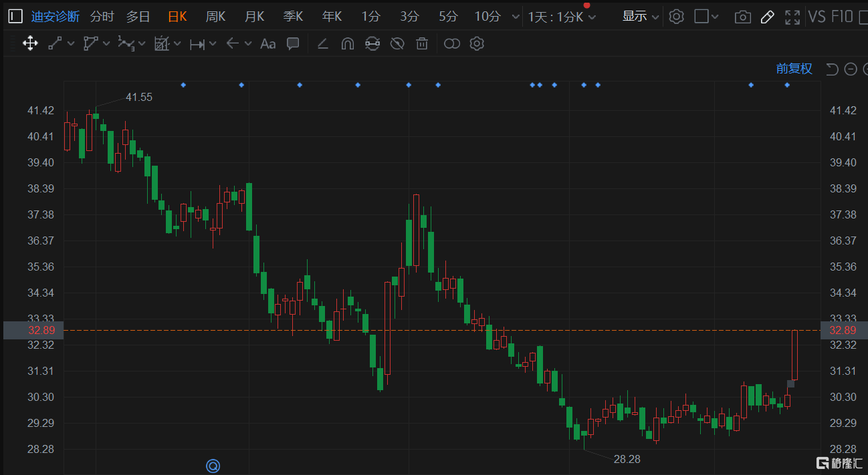
Task: Select the chart measurement ruler tool
Action: pyautogui.click(x=161, y=44)
